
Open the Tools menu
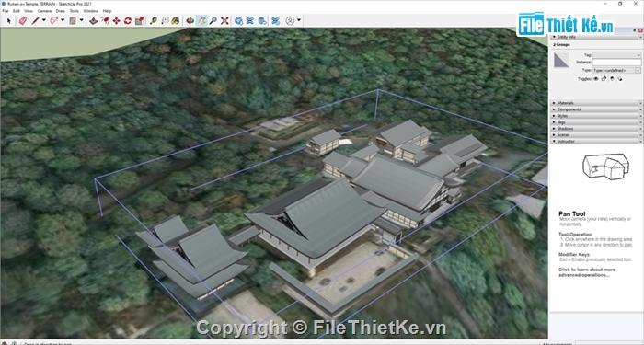(x=75, y=11)
